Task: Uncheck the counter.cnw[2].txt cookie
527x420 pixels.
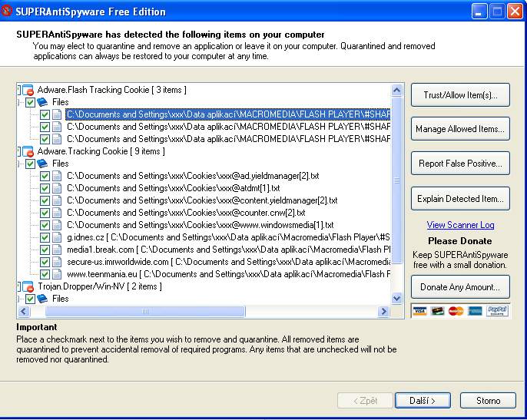Action: click(x=45, y=213)
